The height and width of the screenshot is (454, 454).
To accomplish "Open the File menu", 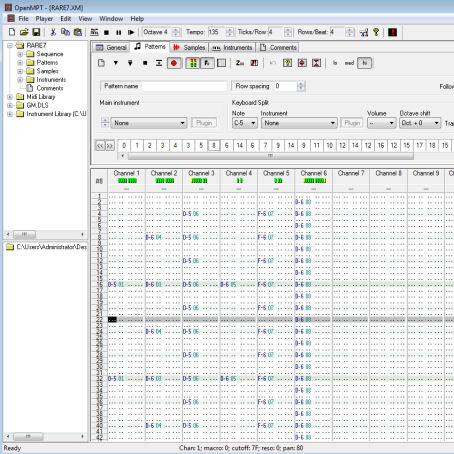I will coord(23,19).
